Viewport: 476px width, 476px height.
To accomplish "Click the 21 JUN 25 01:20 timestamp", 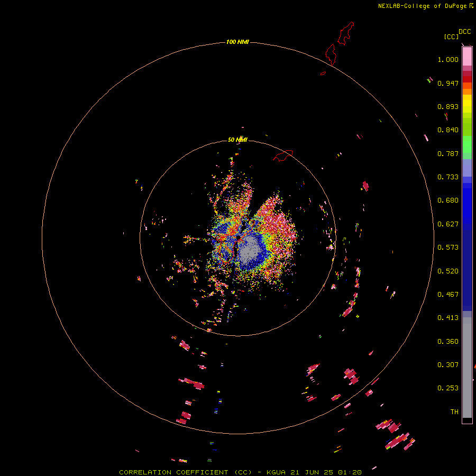I will click(x=326, y=472).
